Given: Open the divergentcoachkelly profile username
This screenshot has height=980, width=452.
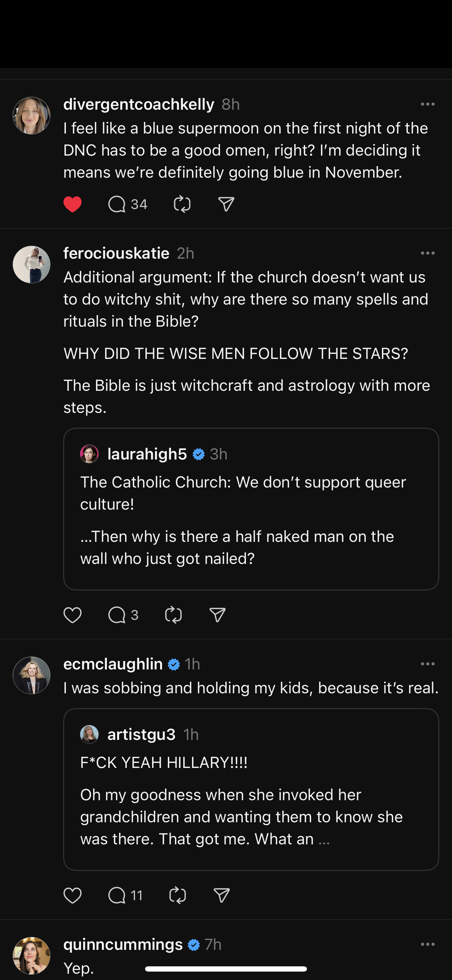Looking at the screenshot, I should coord(138,104).
